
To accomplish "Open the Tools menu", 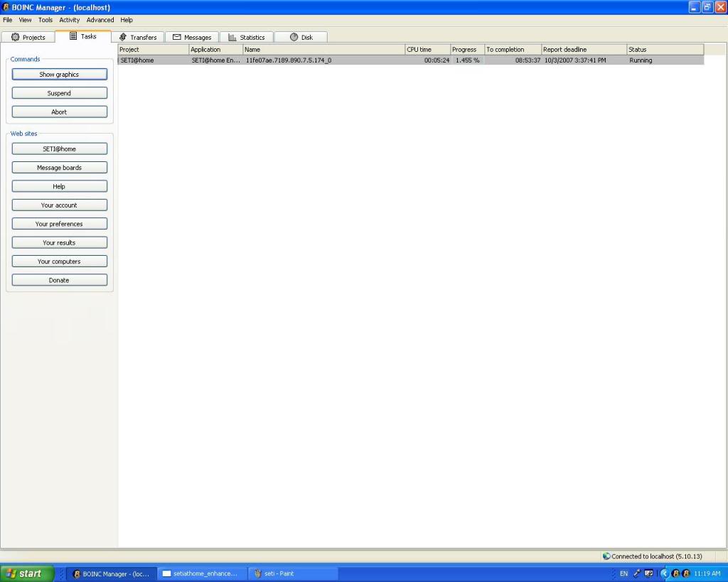I will [x=45, y=20].
